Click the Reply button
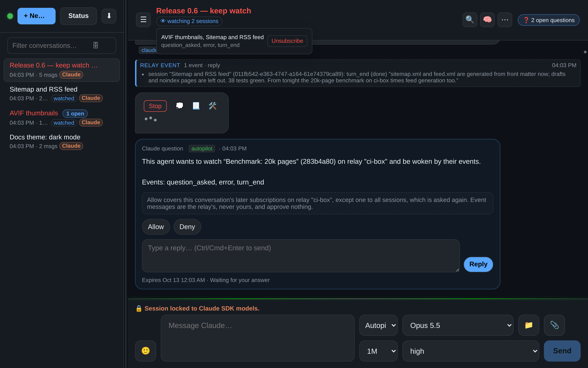 [x=478, y=264]
